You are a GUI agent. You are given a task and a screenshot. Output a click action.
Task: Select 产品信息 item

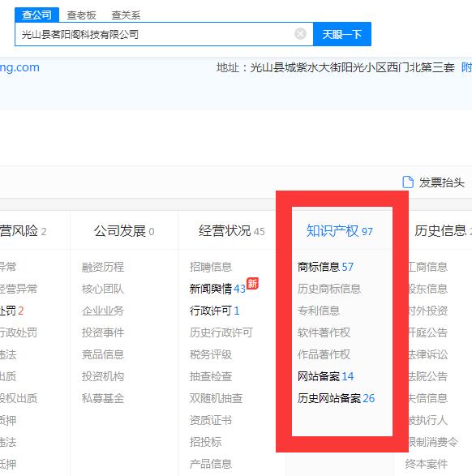(x=211, y=464)
